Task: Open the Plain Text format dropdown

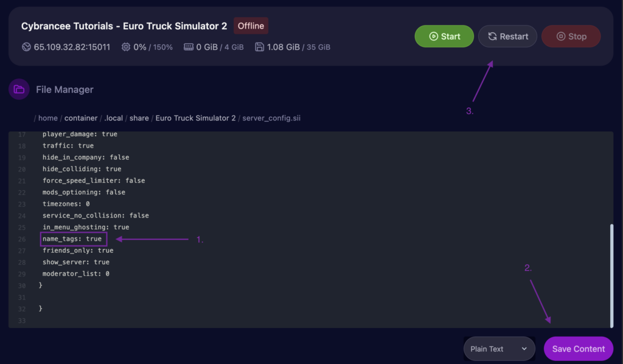Action: pos(499,349)
